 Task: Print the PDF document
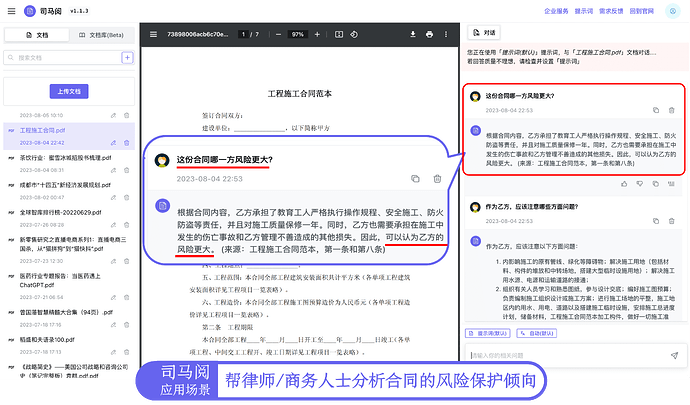(429, 33)
